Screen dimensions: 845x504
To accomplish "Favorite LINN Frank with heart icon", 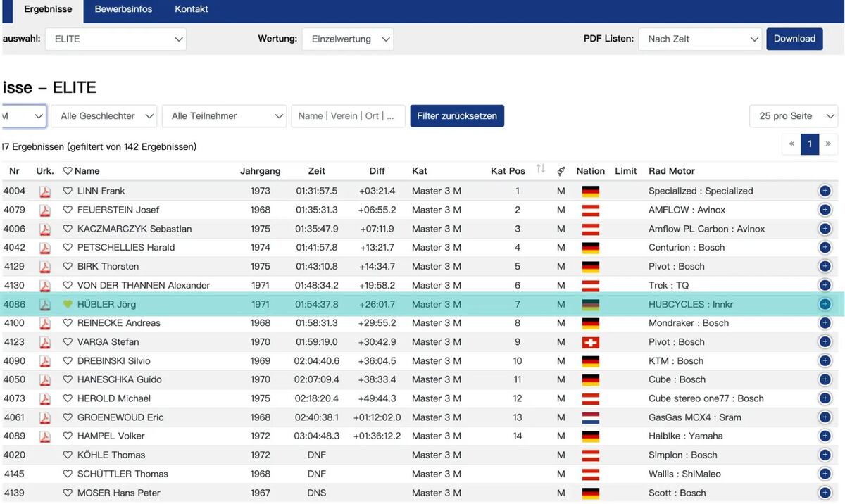I will click(x=68, y=191).
